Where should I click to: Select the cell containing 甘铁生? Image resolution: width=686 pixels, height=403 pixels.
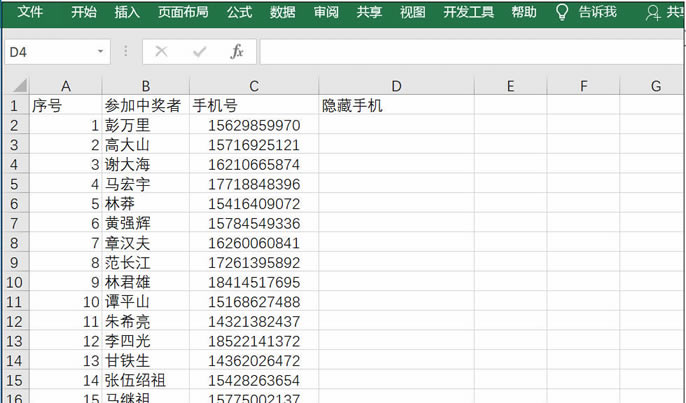(x=146, y=361)
